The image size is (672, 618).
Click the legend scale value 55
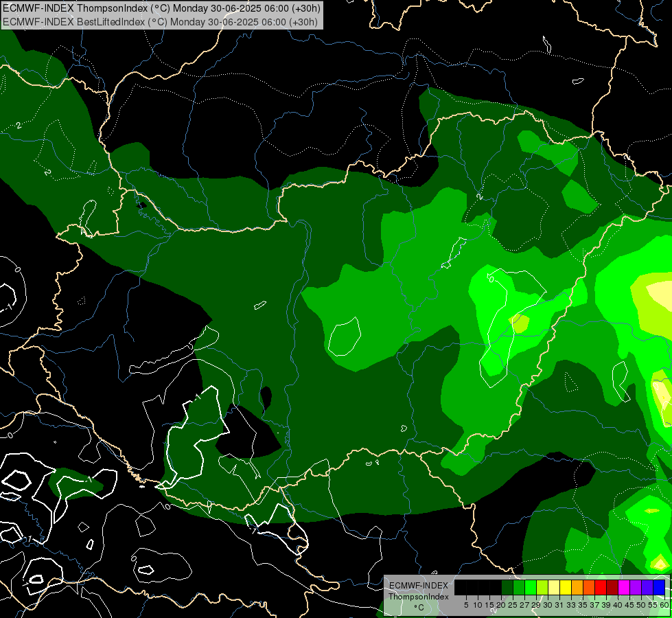[x=653, y=605]
